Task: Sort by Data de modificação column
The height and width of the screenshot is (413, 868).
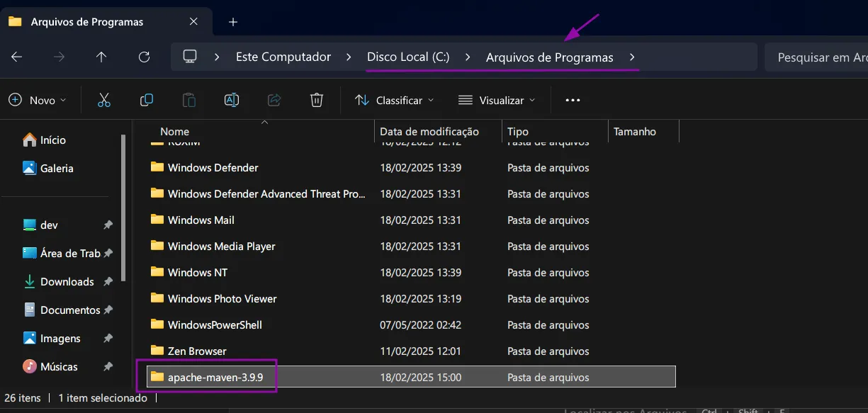Action: 429,132
